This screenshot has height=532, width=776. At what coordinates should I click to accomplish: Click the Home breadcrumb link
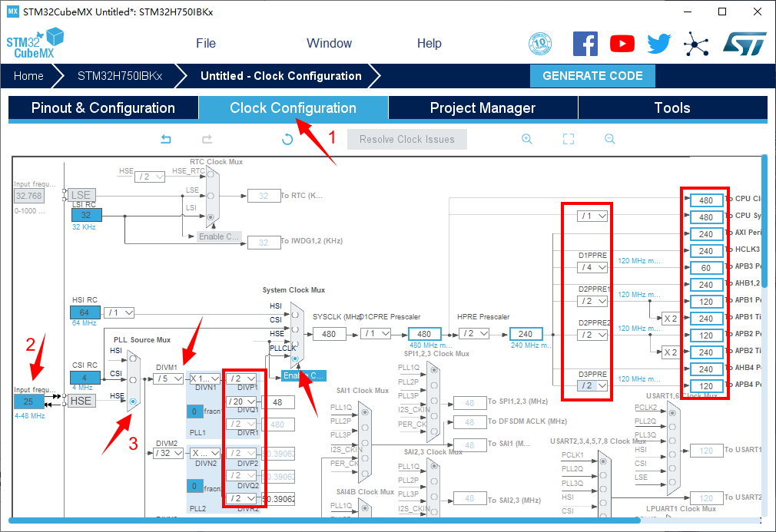[x=28, y=76]
